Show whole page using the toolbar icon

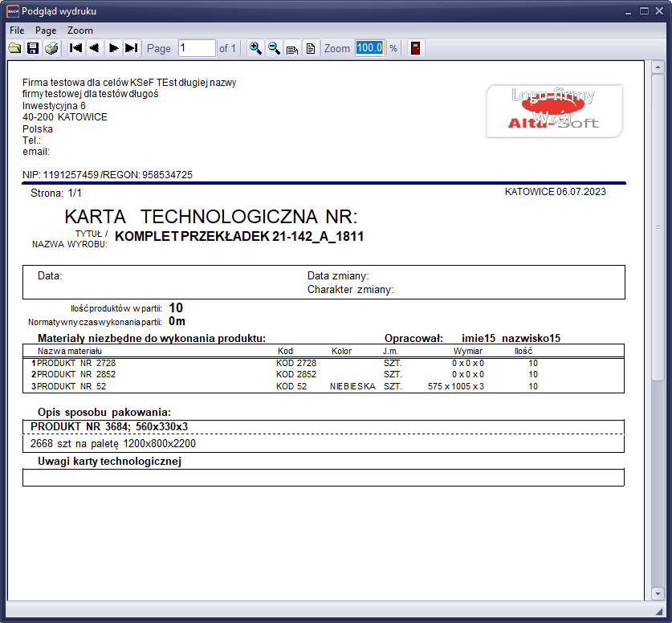pos(310,48)
